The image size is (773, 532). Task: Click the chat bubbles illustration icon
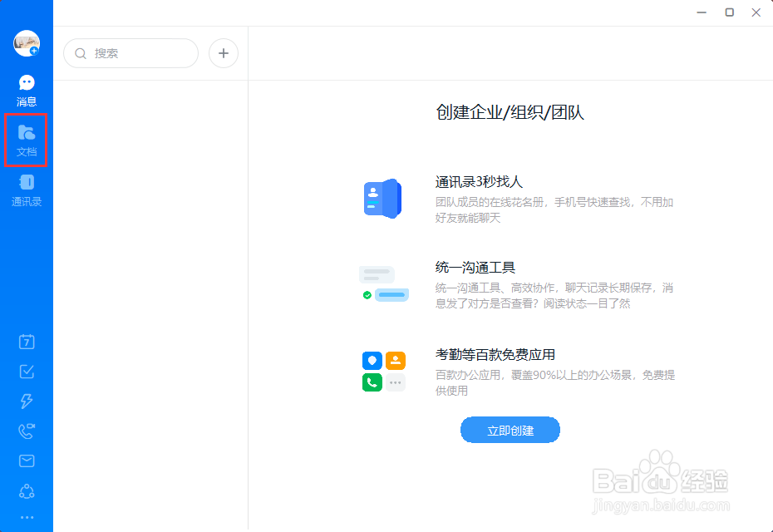tap(384, 283)
